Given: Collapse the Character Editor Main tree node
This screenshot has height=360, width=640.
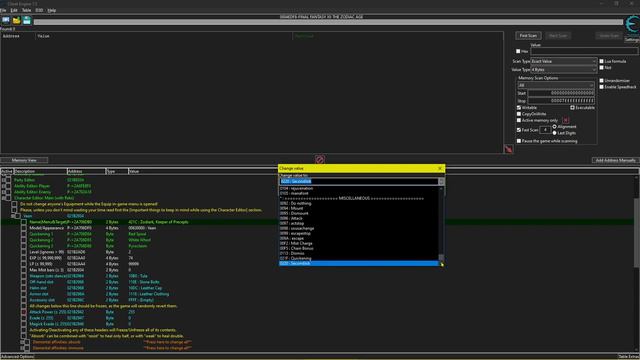Looking at the screenshot, I should [x=3, y=198].
